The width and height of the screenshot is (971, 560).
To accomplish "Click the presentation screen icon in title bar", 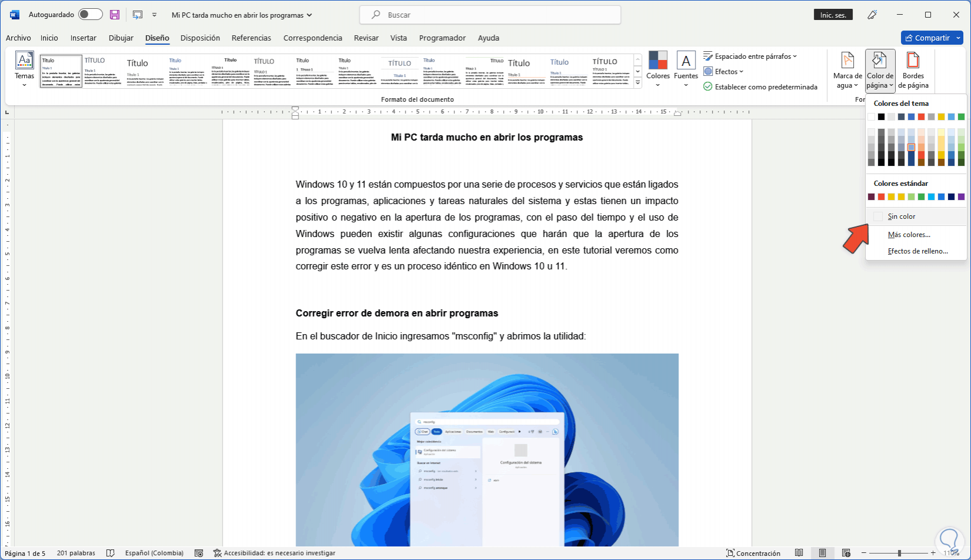I will [x=138, y=15].
